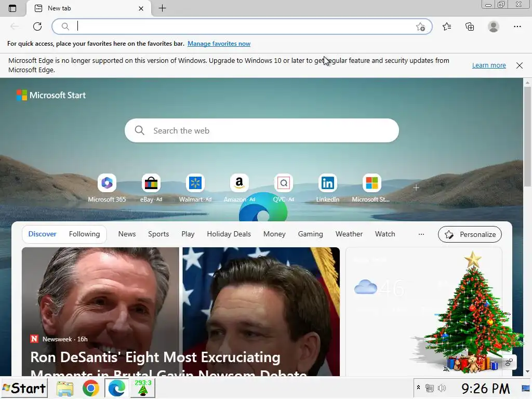Reload the page with refresh icon
The image size is (532, 399).
[37, 26]
